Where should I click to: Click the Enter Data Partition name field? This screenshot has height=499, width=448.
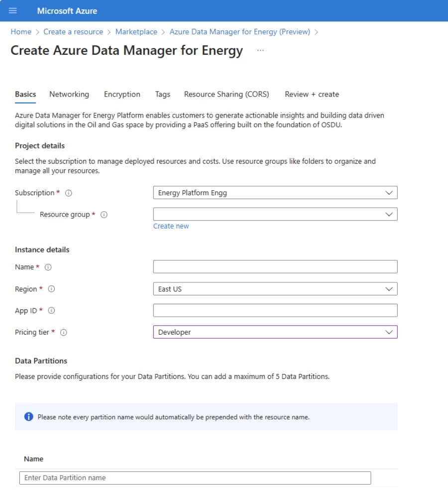(x=195, y=478)
